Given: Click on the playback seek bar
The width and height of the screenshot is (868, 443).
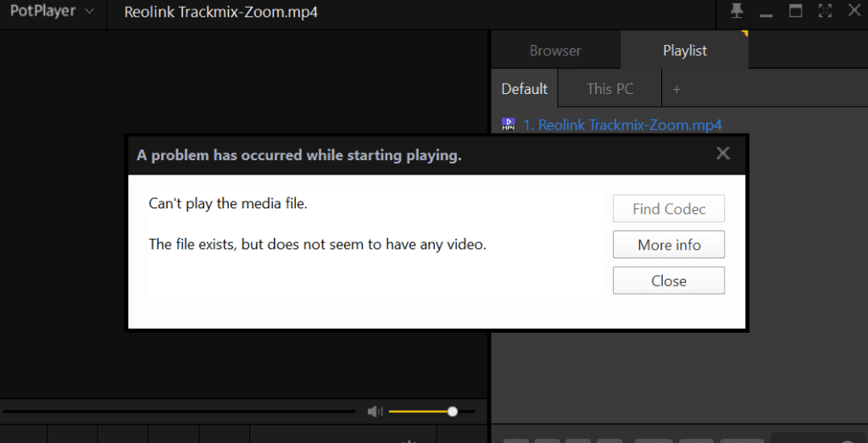Looking at the screenshot, I should (178, 412).
